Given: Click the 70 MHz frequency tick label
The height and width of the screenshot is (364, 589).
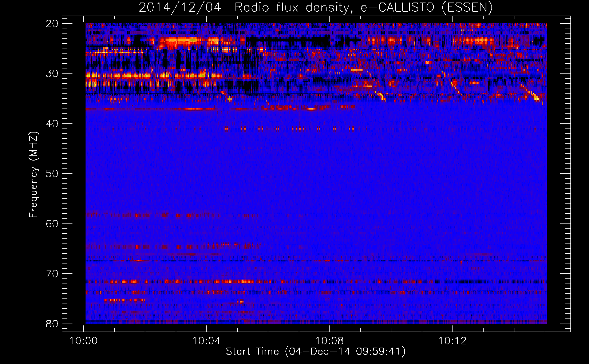Looking at the screenshot, I should coord(52,274).
